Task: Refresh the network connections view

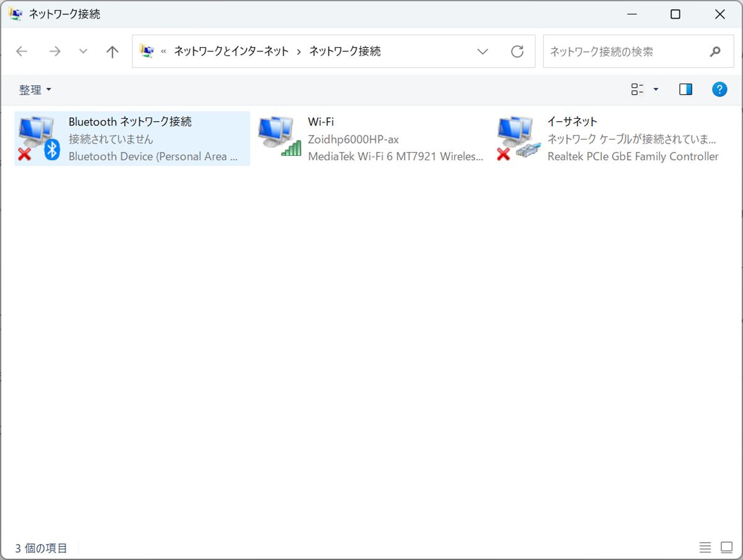Action: click(x=517, y=51)
